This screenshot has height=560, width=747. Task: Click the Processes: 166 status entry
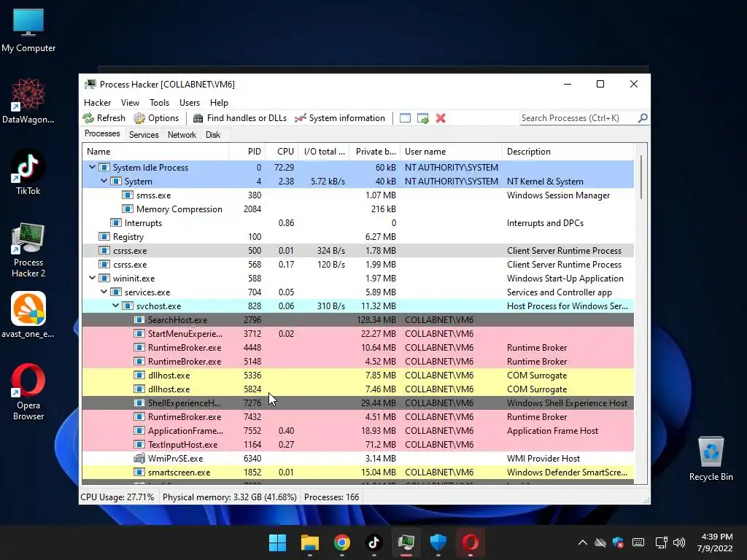click(x=332, y=497)
